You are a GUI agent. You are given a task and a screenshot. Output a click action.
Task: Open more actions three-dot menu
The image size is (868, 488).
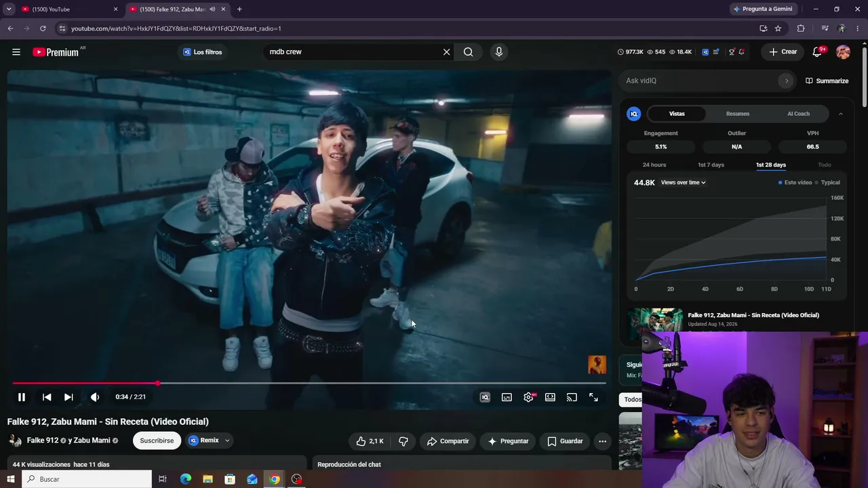point(602,441)
